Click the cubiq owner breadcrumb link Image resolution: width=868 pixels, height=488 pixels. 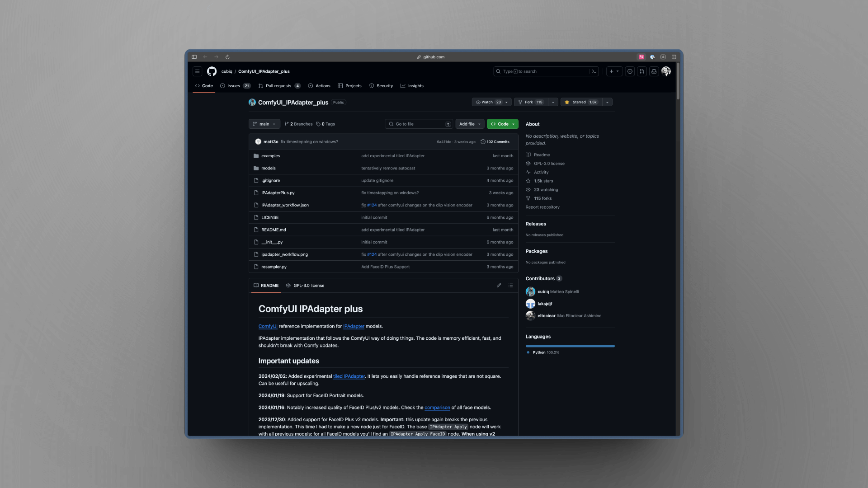[x=226, y=71]
